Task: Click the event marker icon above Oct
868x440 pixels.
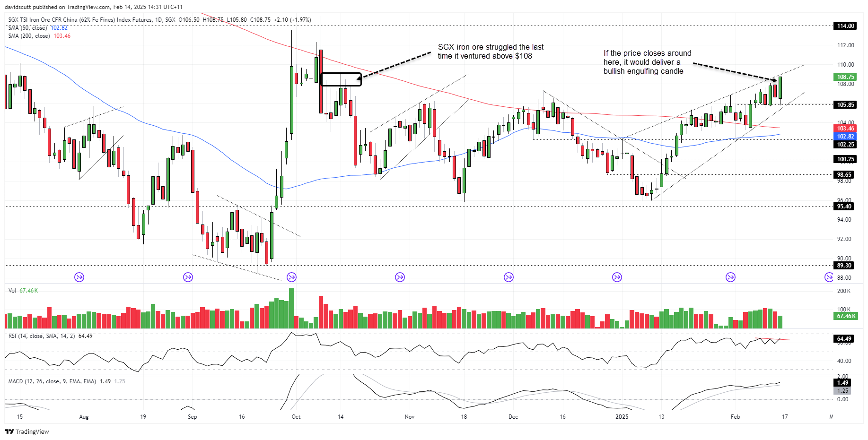Action: (x=292, y=277)
